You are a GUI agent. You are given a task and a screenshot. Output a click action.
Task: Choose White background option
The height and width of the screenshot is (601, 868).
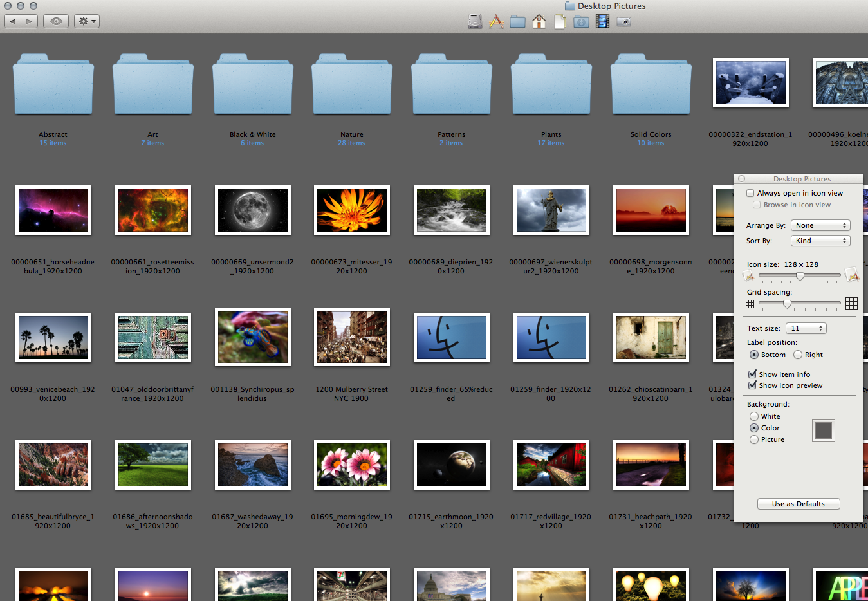pyautogui.click(x=754, y=416)
